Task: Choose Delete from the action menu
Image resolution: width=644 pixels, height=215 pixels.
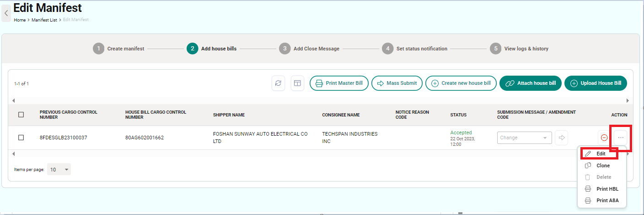Action: [x=601, y=177]
